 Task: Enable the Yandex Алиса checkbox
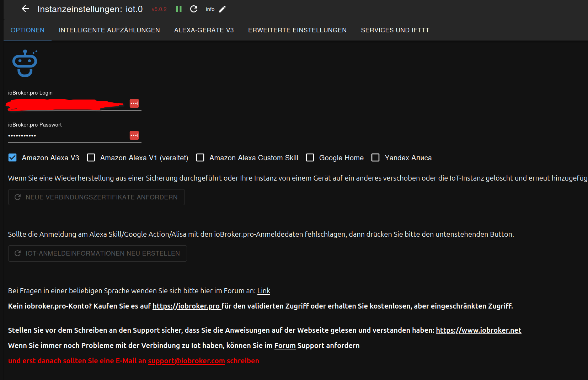[375, 157]
